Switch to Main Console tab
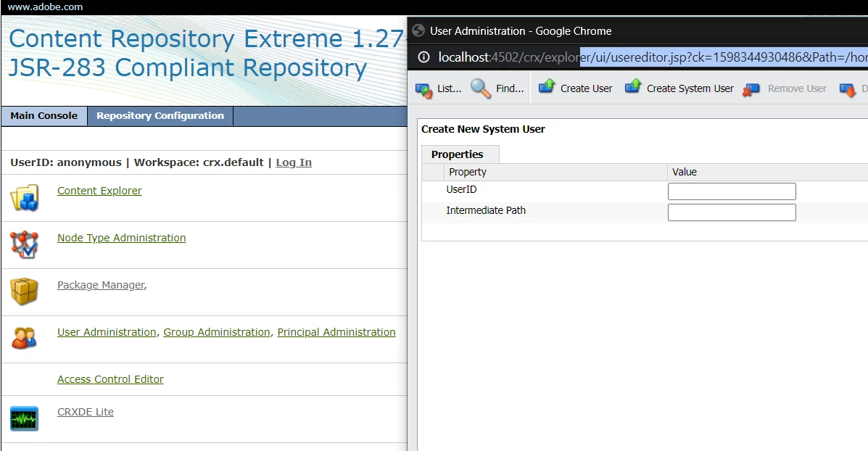The image size is (868, 451). (x=44, y=116)
